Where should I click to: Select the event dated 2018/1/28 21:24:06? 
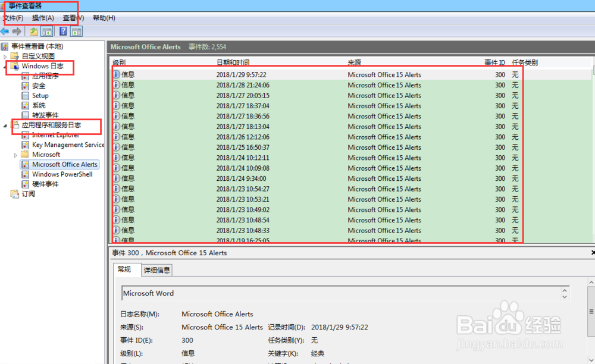[352, 85]
